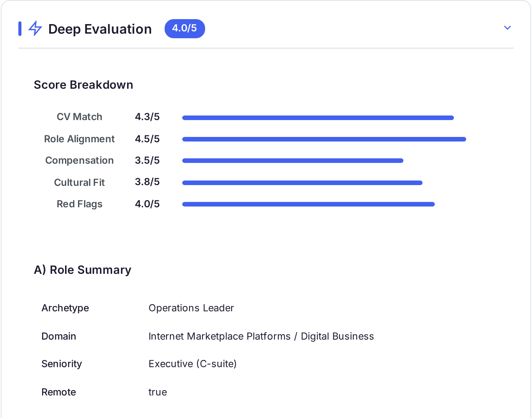The height and width of the screenshot is (418, 532).
Task: Click the Cultural Fit label
Action: click(80, 183)
